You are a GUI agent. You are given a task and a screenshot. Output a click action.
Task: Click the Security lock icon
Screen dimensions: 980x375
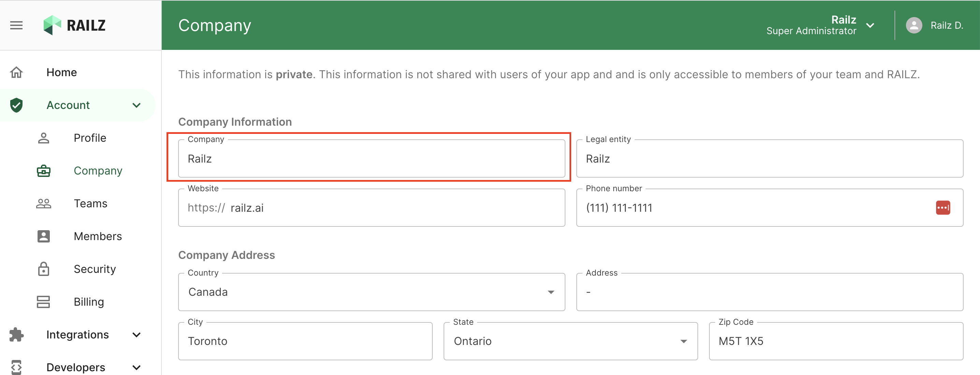coord(44,269)
